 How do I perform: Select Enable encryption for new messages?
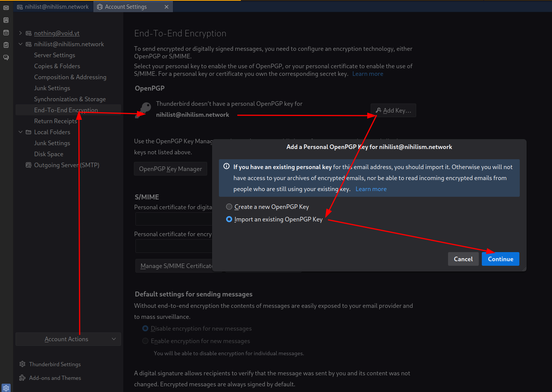click(145, 341)
